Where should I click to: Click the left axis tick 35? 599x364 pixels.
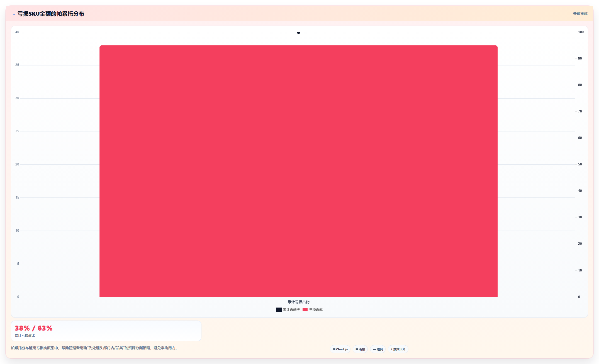(17, 65)
